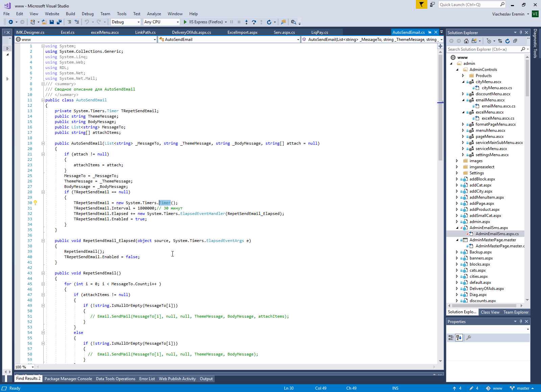Collapse the AutoSendEmail class code region

click(x=43, y=100)
